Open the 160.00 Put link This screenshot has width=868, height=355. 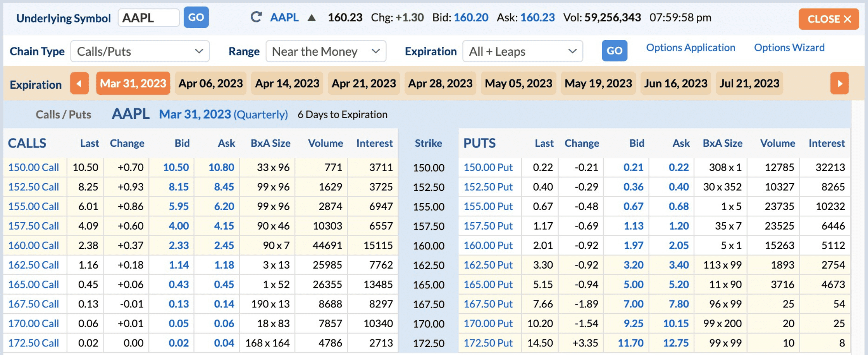click(x=488, y=245)
